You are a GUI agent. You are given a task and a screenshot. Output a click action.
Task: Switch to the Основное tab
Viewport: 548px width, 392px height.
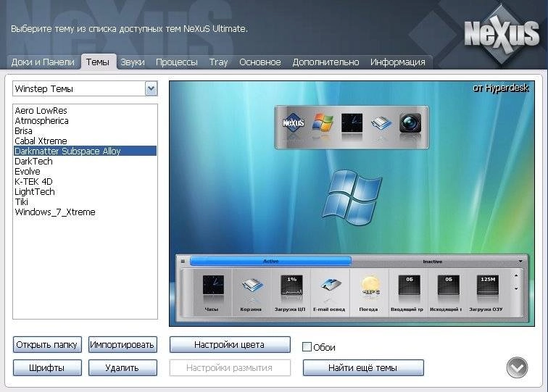pyautogui.click(x=260, y=62)
